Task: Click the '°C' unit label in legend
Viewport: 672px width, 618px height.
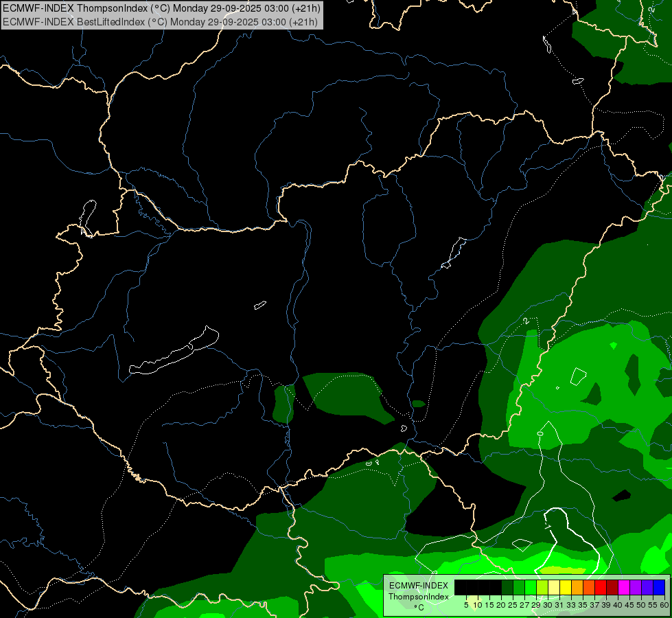Action: [x=419, y=608]
